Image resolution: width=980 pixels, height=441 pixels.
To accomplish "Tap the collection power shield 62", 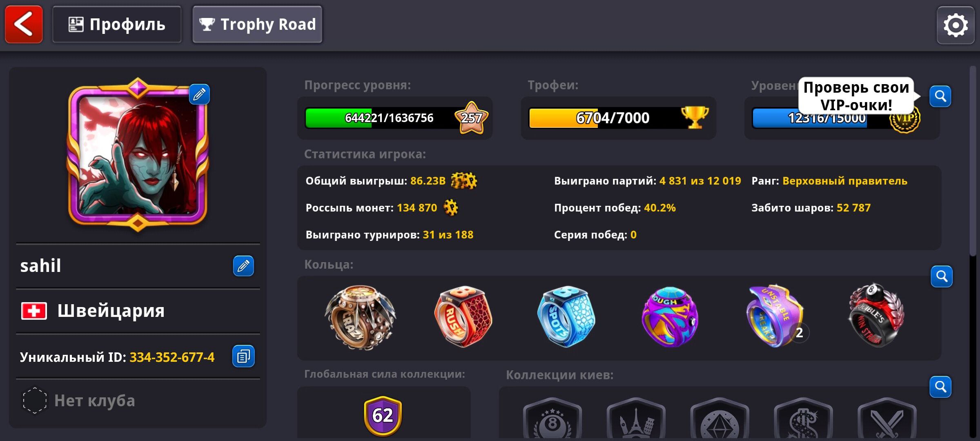I will click(383, 416).
